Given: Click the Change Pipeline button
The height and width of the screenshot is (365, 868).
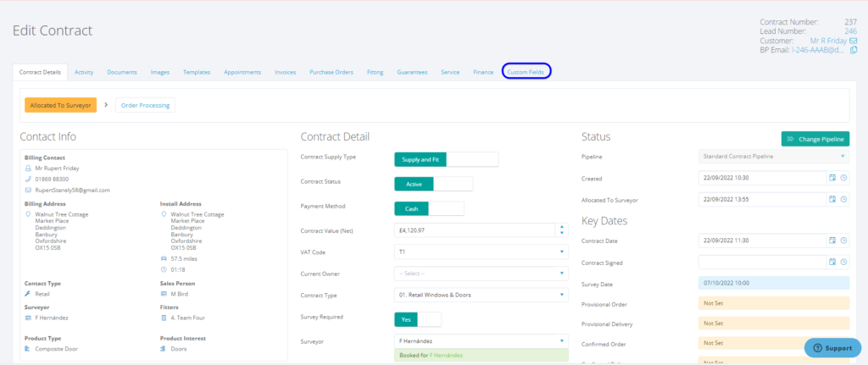Looking at the screenshot, I should pyautogui.click(x=815, y=139).
